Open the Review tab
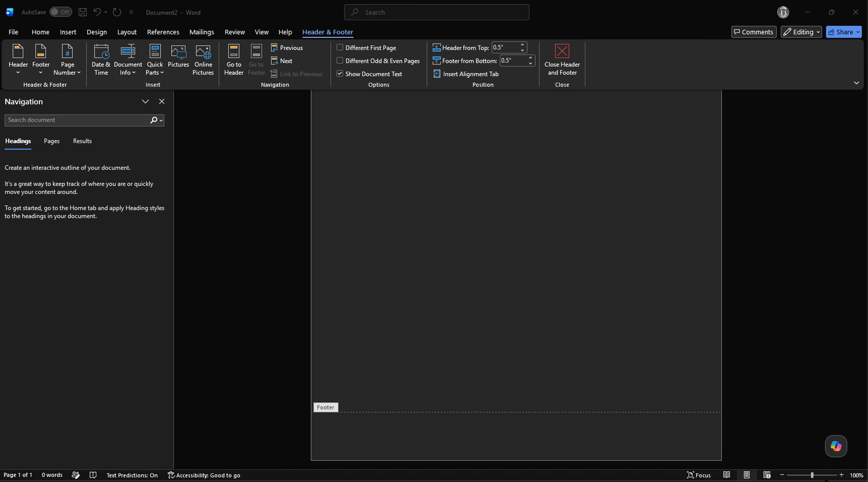This screenshot has height=482, width=868. click(235, 32)
